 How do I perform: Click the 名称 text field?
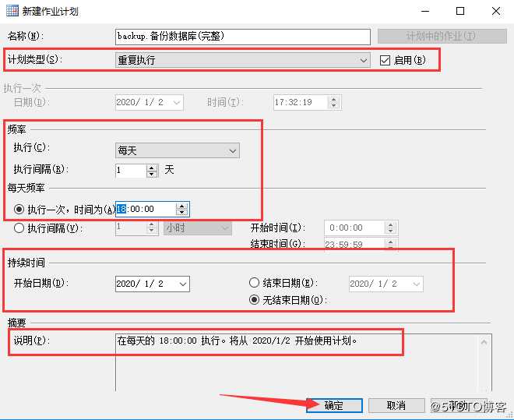pos(243,37)
